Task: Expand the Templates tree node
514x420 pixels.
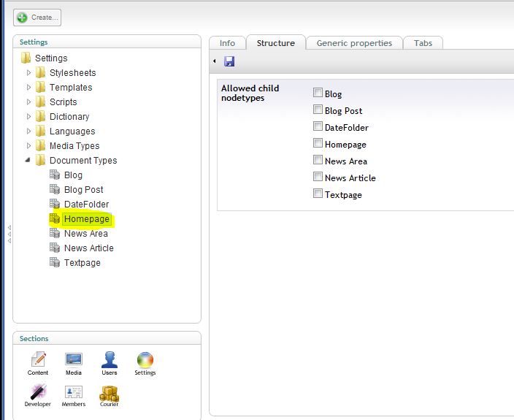Action: click(x=28, y=87)
